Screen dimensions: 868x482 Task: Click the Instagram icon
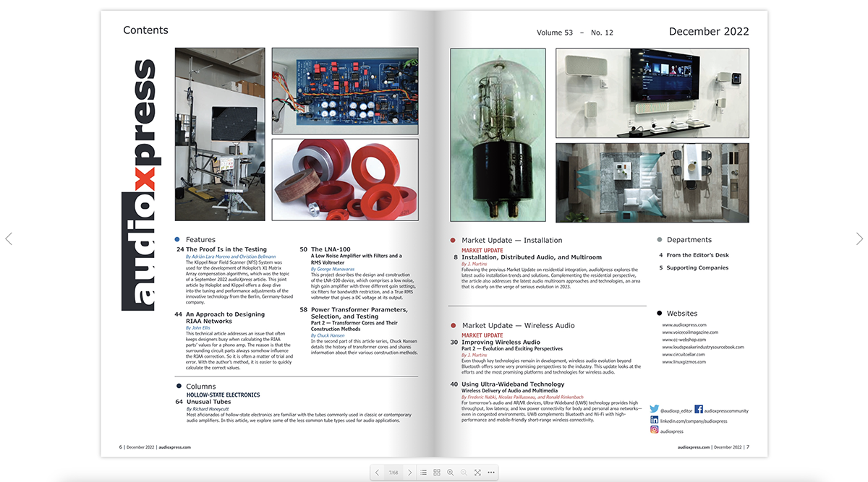654,430
